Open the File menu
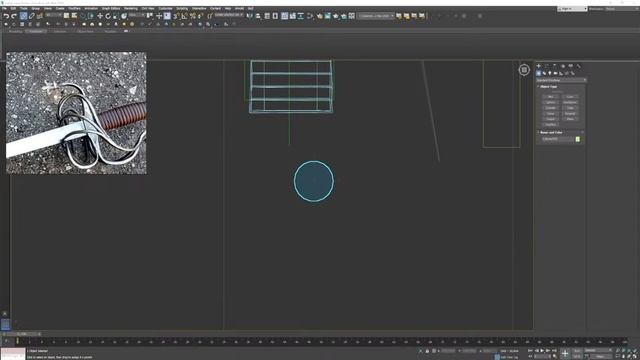The height and width of the screenshot is (360, 640). click(4, 8)
